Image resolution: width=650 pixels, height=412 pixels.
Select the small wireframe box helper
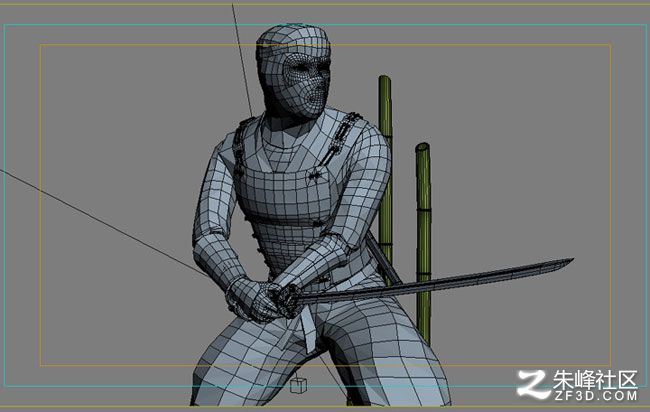coord(298,385)
